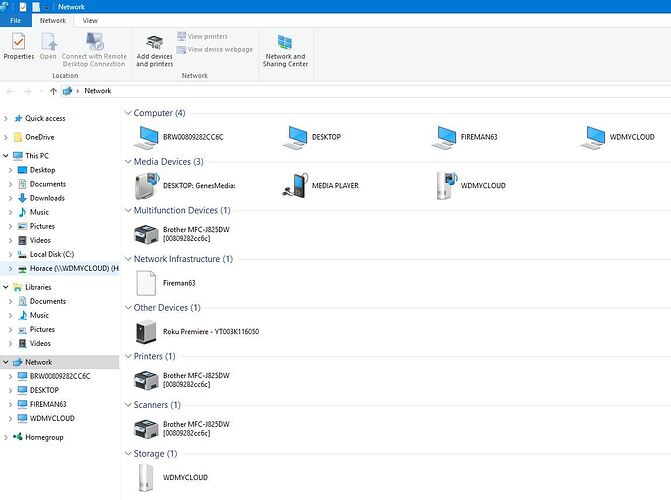Image resolution: width=671 pixels, height=500 pixels.
Task: Collapse Libraries node chevron in sidebar
Action: click(6, 287)
